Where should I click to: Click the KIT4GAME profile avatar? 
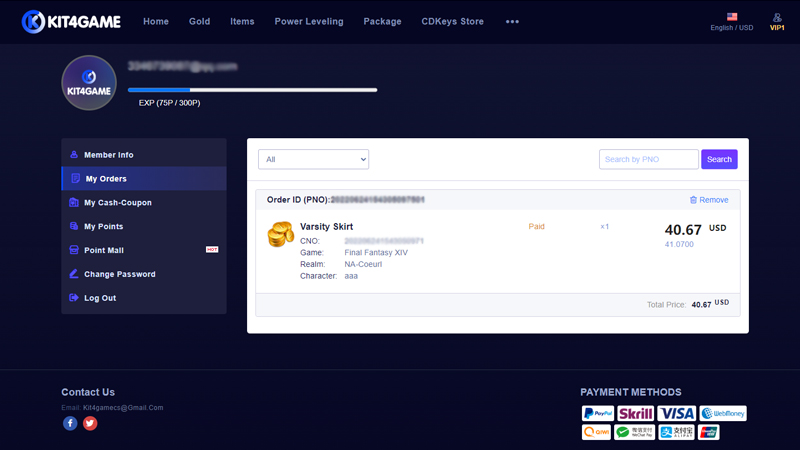point(89,83)
